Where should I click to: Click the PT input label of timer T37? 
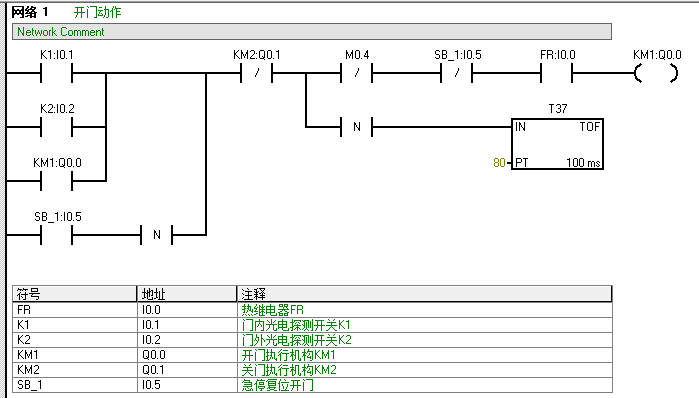tap(522, 163)
